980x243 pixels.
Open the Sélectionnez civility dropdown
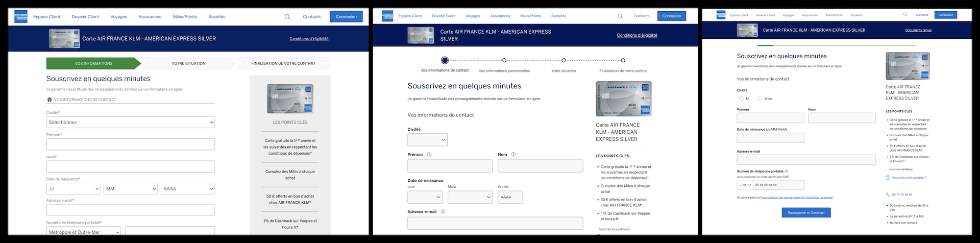130,123
